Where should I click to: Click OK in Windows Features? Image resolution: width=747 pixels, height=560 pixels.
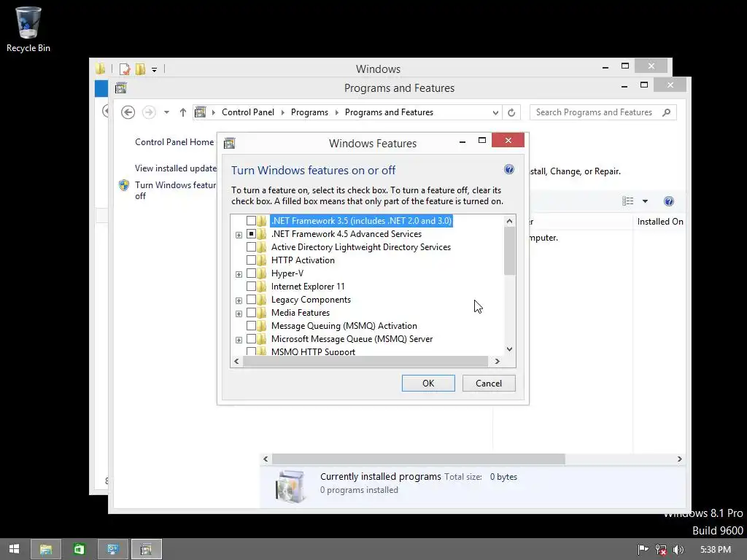(428, 384)
